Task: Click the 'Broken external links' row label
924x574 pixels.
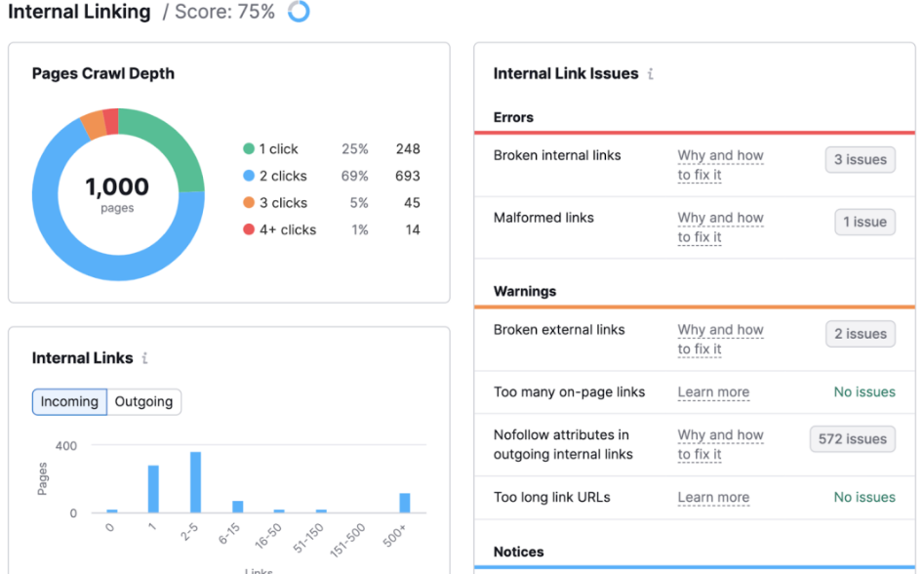Action: click(559, 330)
